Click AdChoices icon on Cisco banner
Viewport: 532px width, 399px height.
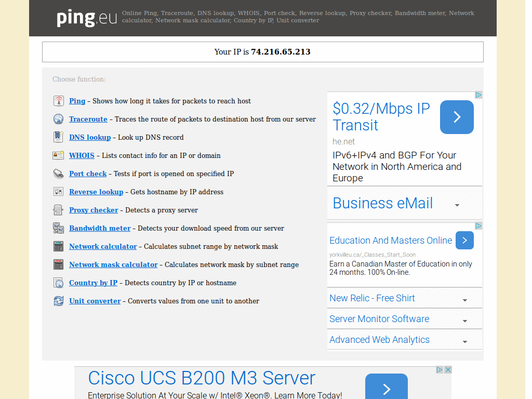click(x=440, y=370)
